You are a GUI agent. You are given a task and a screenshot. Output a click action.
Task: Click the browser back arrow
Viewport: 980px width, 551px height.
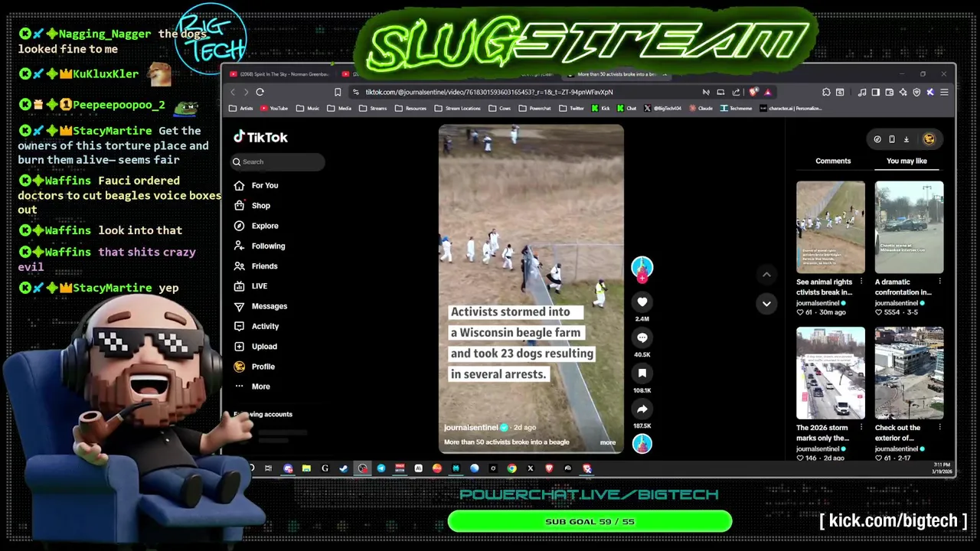(x=233, y=92)
